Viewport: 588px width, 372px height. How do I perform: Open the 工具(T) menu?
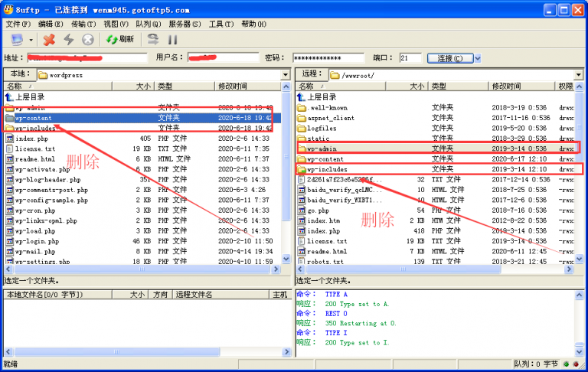click(221, 24)
